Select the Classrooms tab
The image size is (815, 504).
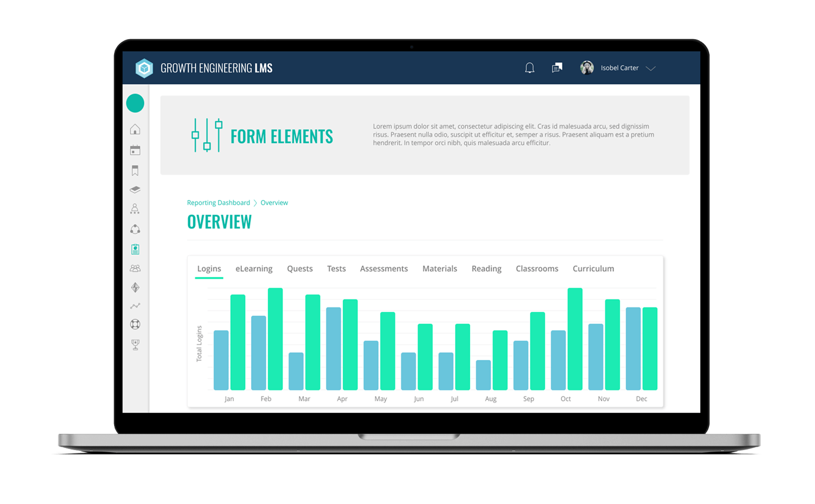click(537, 269)
